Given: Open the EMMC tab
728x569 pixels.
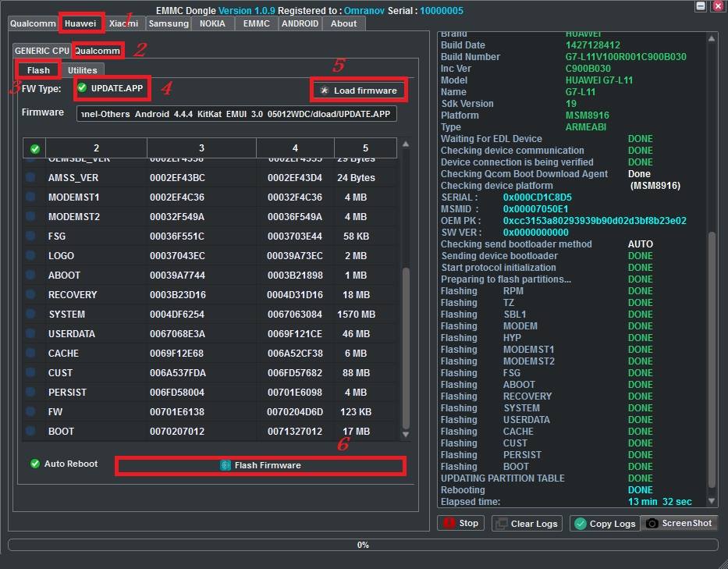Looking at the screenshot, I should click(x=256, y=23).
